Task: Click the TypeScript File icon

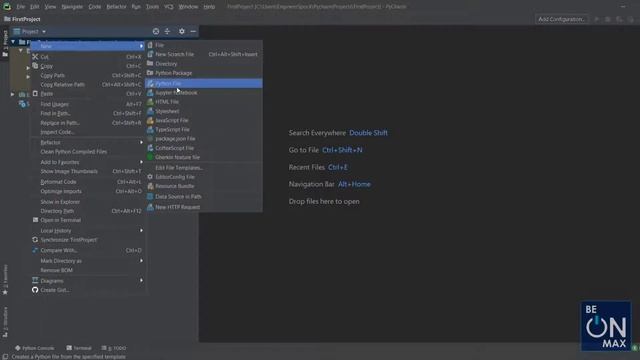Action: pyautogui.click(x=150, y=129)
